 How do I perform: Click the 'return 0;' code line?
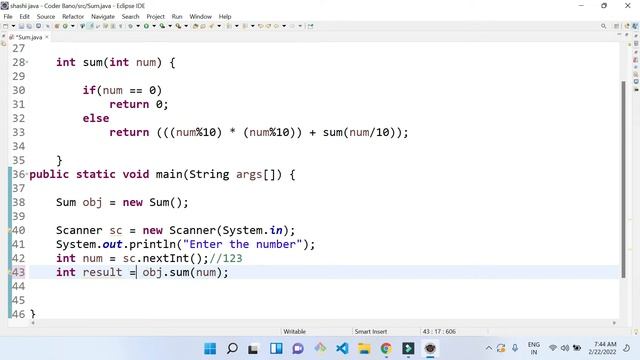click(139, 104)
